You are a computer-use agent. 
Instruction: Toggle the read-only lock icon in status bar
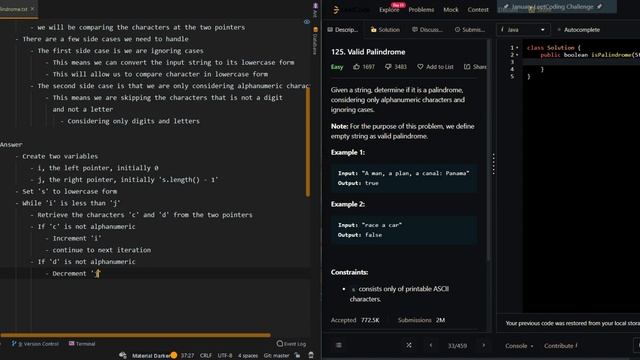pos(298,356)
